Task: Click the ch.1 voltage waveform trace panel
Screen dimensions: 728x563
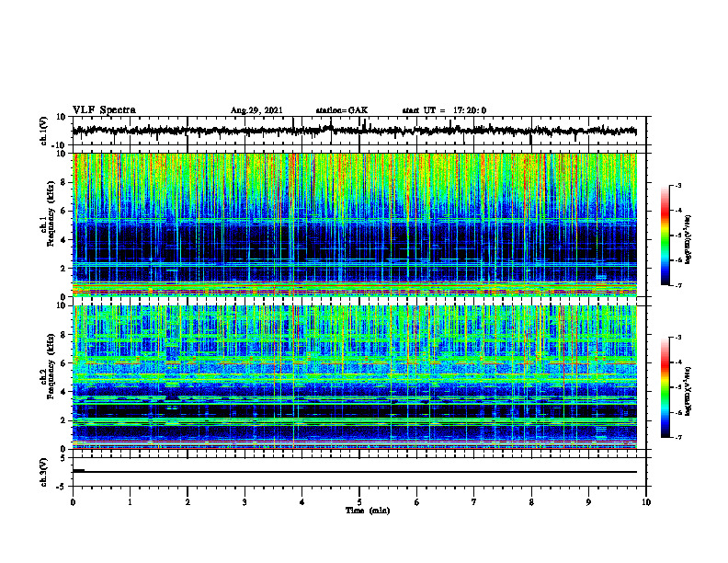Action: tap(359, 131)
